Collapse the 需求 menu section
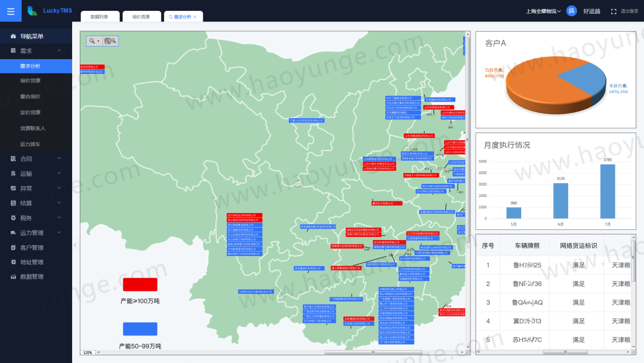The image size is (644, 363). (59, 51)
